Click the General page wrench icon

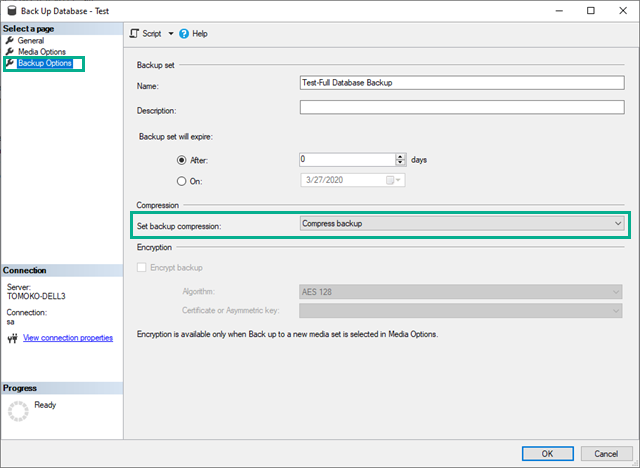click(x=10, y=40)
